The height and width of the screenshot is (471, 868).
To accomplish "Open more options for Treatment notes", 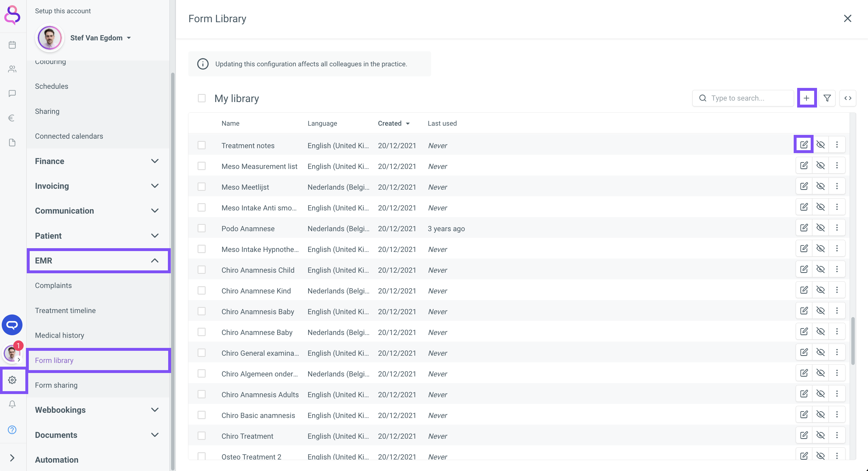I will pyautogui.click(x=837, y=145).
